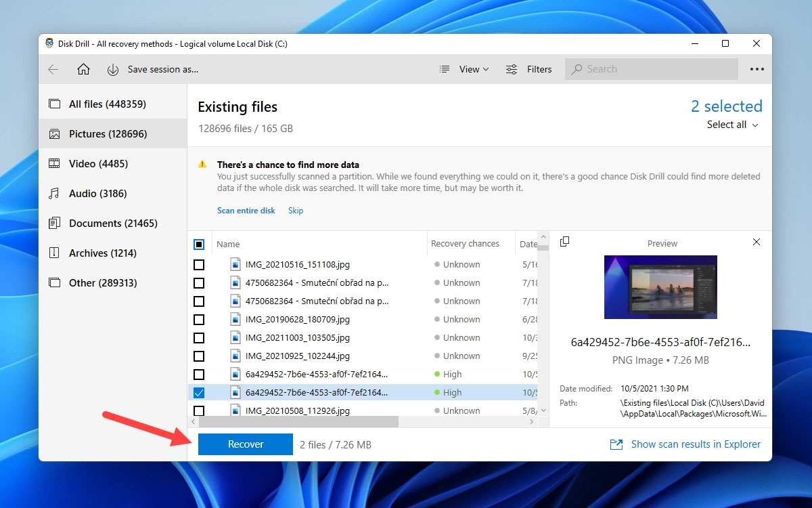Screen dimensions: 812x508
Task: Select Documents (21465) category
Action: (113, 224)
